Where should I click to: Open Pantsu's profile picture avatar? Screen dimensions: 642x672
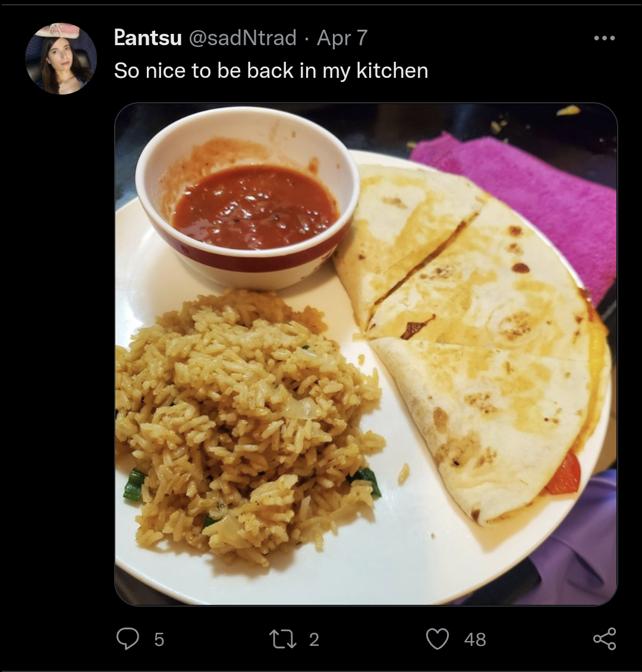pos(61,59)
